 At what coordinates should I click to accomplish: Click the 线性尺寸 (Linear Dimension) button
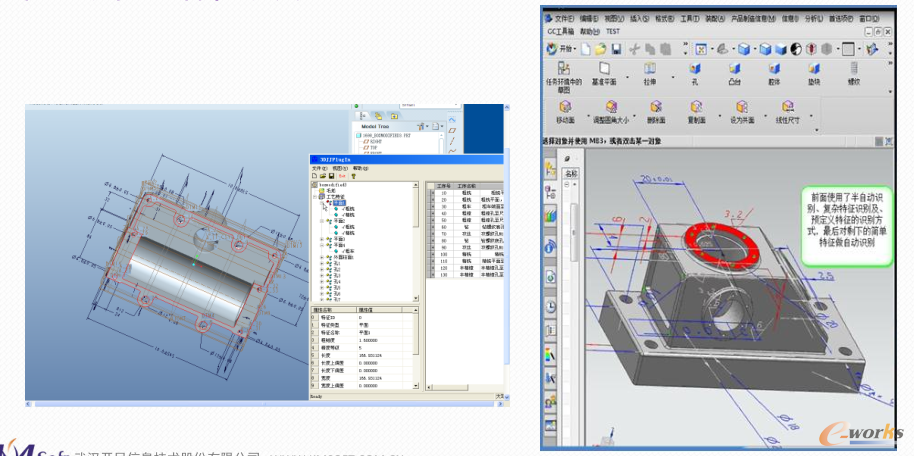click(x=787, y=108)
